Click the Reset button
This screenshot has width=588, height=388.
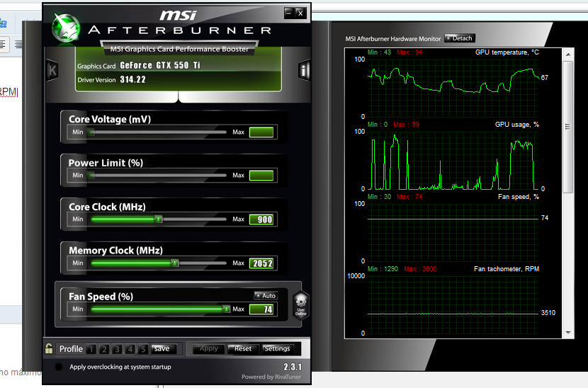click(x=242, y=348)
